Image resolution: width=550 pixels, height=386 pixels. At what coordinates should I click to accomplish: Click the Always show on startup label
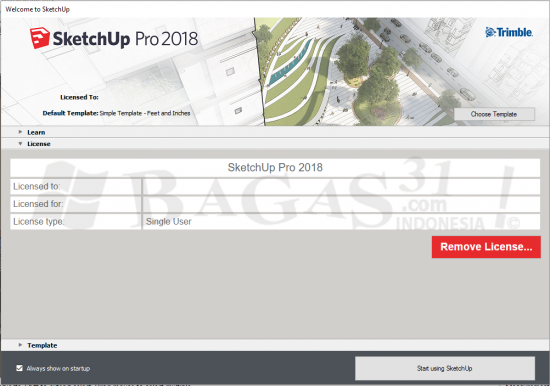tap(58, 368)
